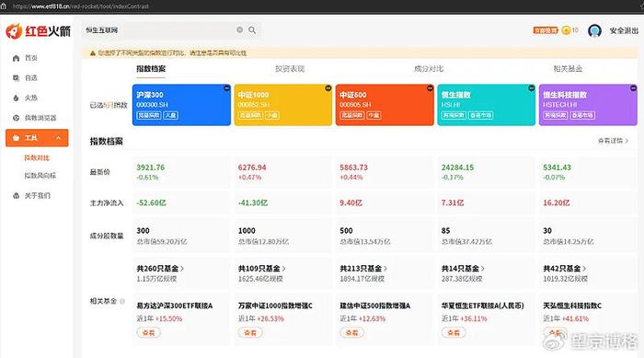Collapse the 工具 sidebar menu

(x=58, y=138)
